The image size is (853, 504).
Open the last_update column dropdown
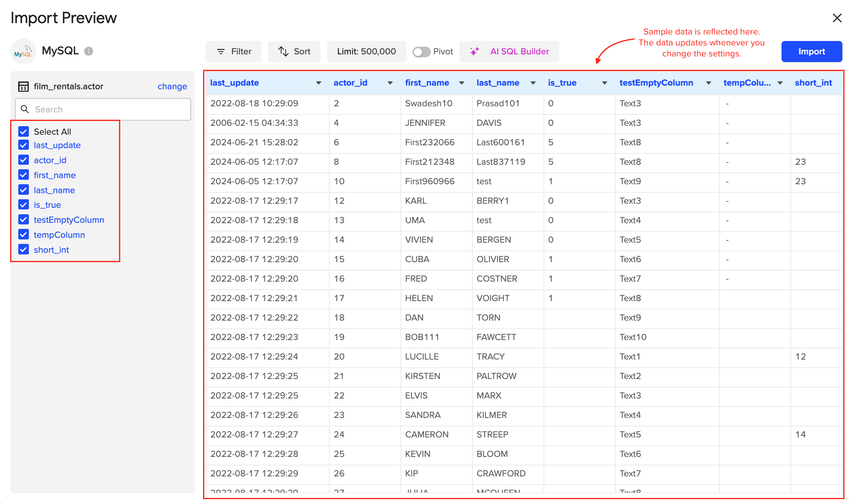coord(318,83)
